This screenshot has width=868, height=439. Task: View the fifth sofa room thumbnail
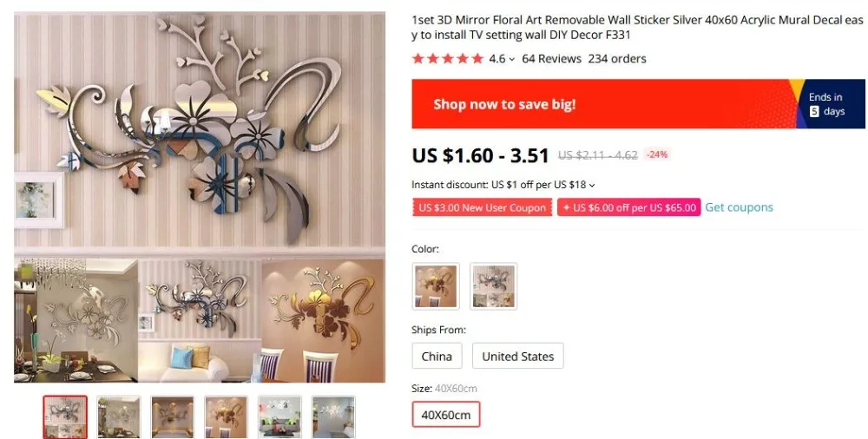279,417
